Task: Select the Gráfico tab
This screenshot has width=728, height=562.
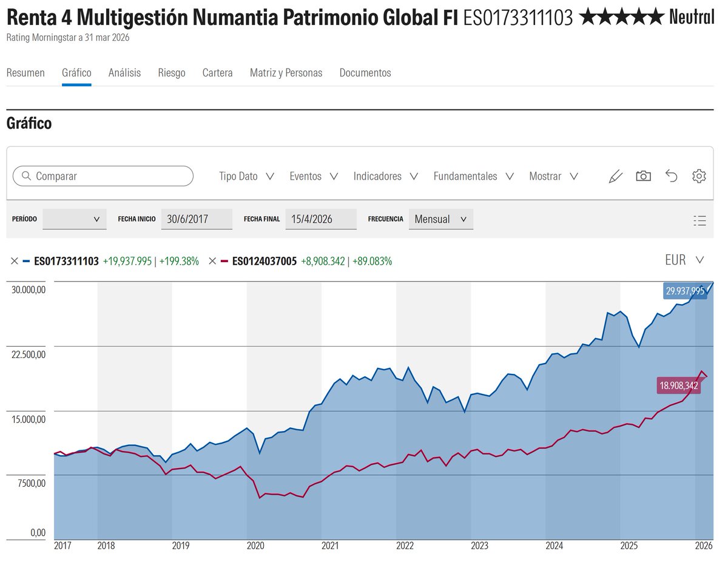Action: click(76, 73)
